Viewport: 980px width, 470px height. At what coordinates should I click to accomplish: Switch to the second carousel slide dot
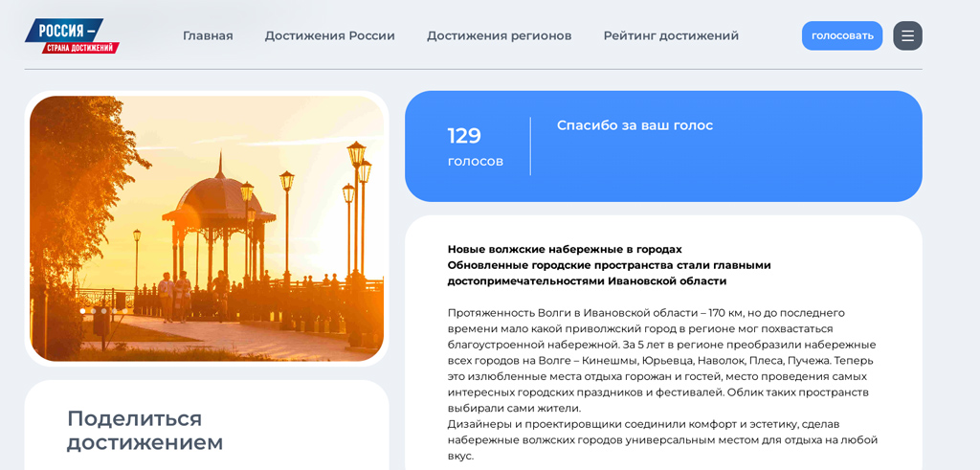(x=93, y=311)
